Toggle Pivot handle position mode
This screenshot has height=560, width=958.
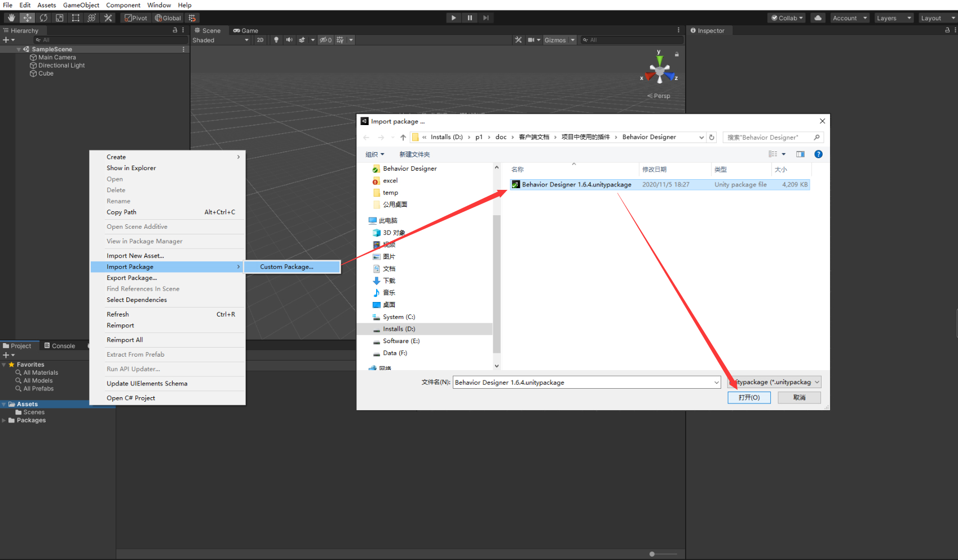point(135,17)
